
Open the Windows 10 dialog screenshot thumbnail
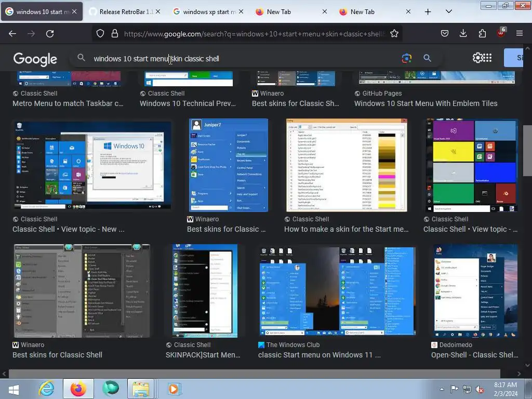(x=91, y=166)
